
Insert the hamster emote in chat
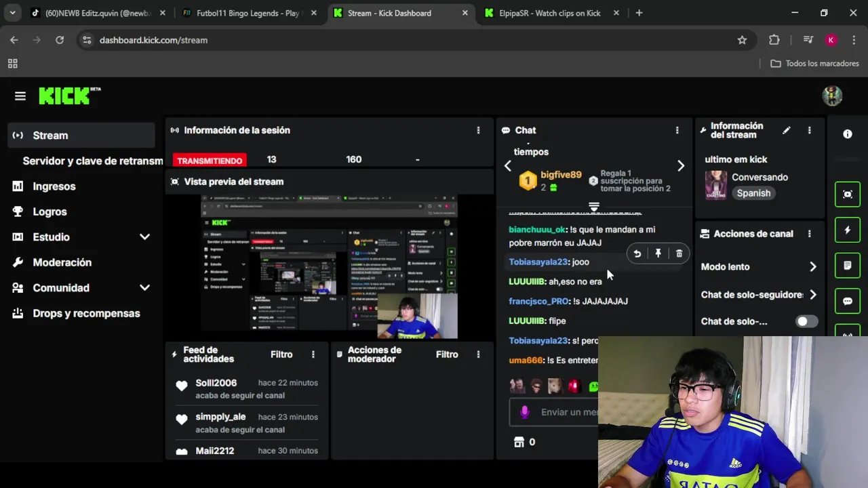coord(555,386)
